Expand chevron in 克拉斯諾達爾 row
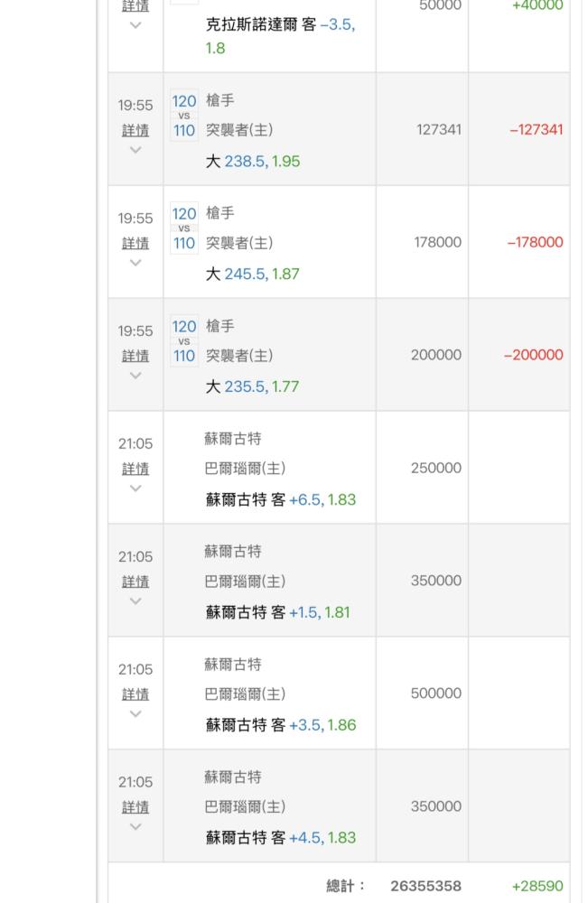 click(x=135, y=25)
